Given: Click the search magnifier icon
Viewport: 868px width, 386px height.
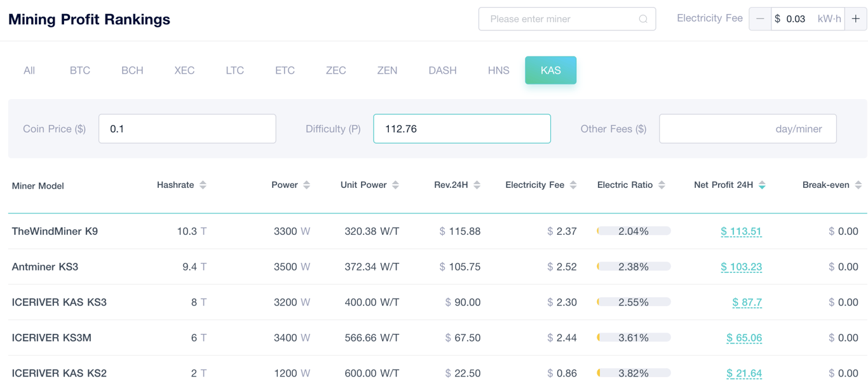Looking at the screenshot, I should (x=643, y=19).
